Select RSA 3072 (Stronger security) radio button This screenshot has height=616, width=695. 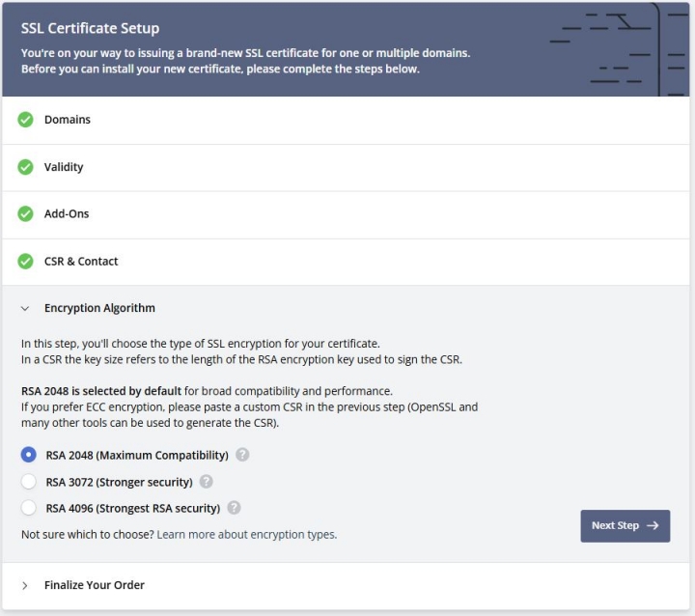coord(29,481)
